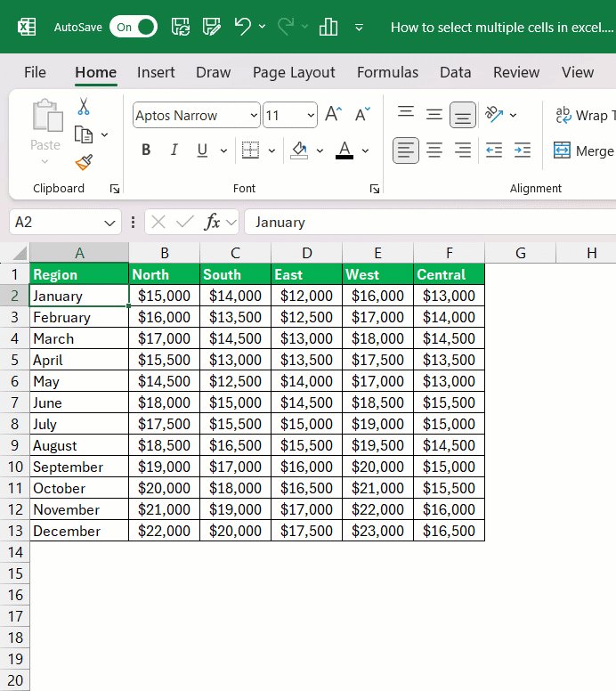Screen dimensions: 616x691
Task: Open the Undo history dropdown arrow
Action: 263,27
